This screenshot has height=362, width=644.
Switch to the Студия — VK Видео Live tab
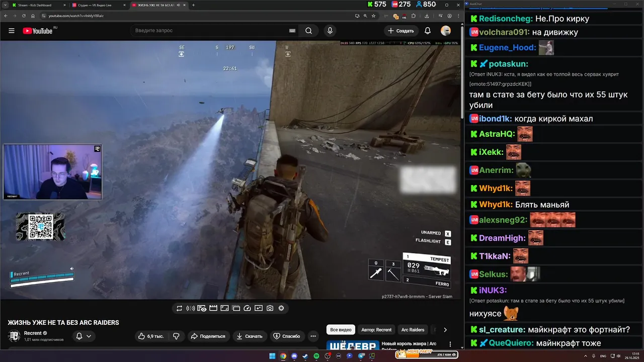coord(99,5)
